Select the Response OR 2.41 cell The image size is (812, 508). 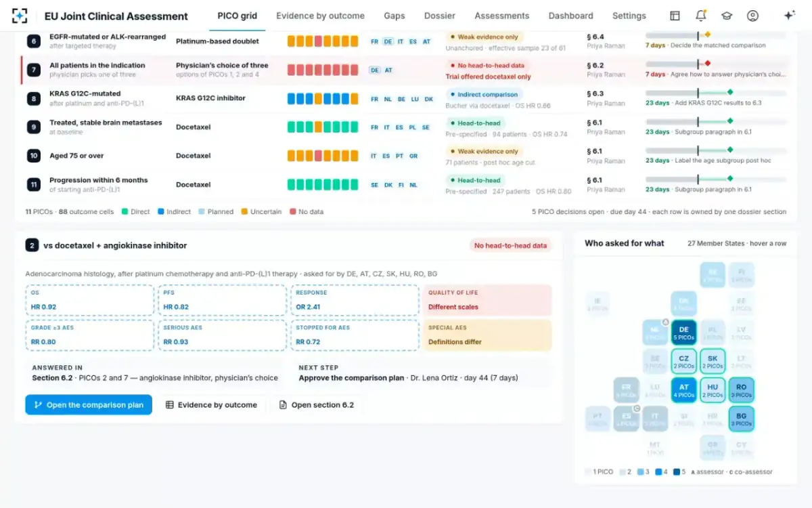click(355, 300)
